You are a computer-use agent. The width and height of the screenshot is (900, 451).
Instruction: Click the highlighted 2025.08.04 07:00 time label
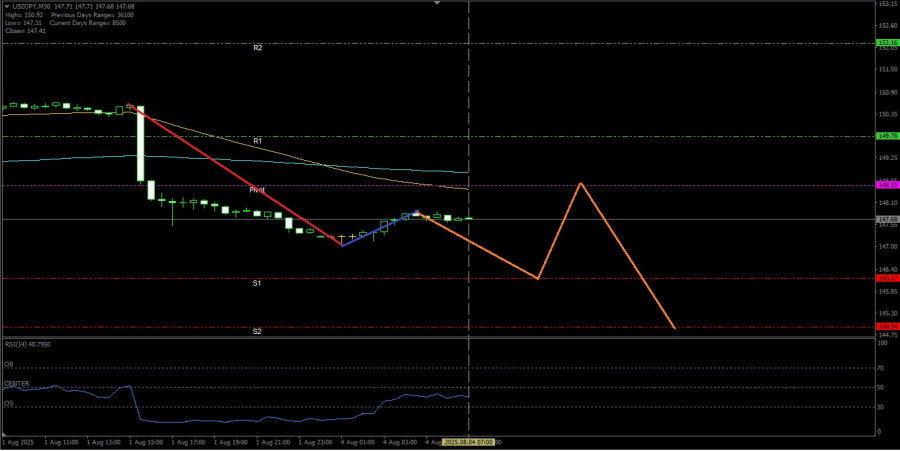[x=469, y=442]
